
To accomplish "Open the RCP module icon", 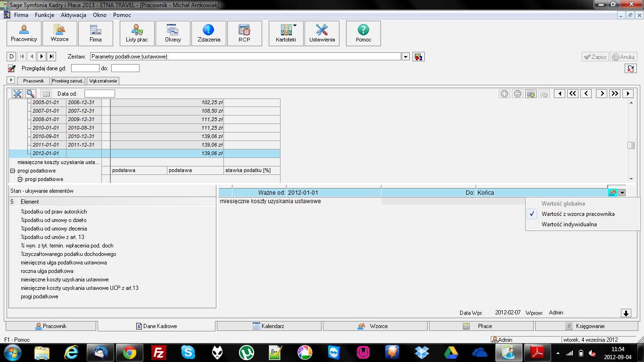I will 244,33.
